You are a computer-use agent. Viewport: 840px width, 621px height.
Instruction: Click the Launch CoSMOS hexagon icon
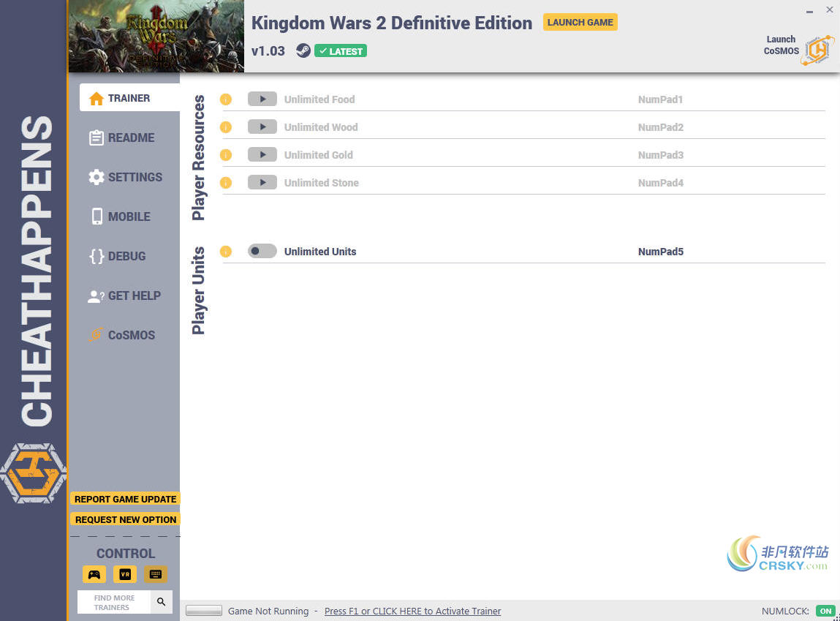pyautogui.click(x=817, y=50)
